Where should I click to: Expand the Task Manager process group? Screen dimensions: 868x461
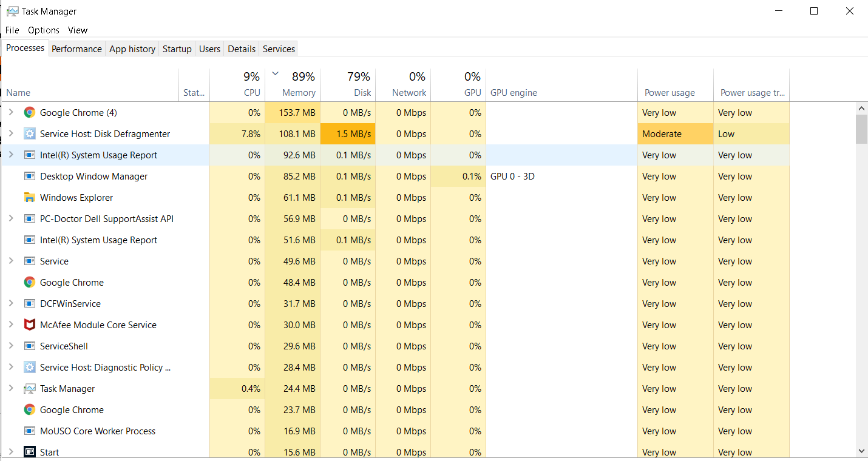[x=10, y=388]
